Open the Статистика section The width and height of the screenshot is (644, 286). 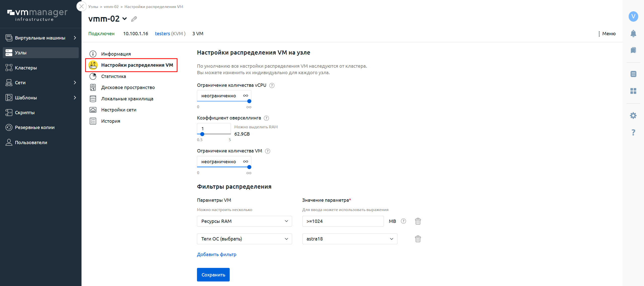113,76
